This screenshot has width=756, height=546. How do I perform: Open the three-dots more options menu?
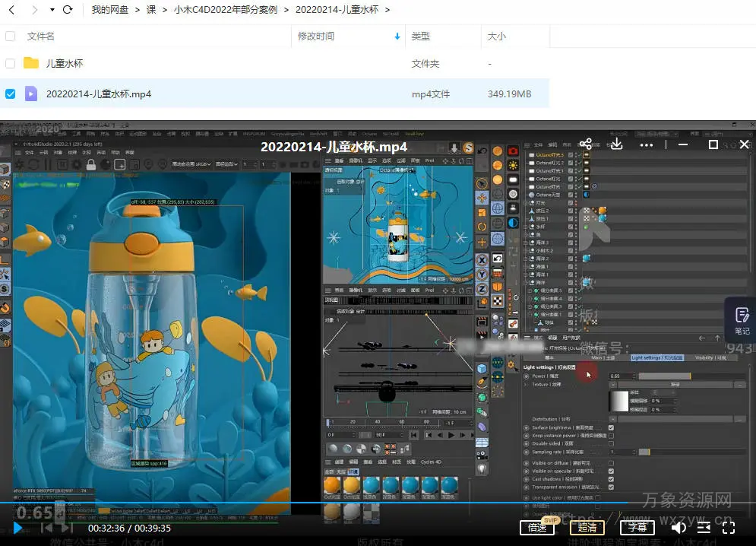pos(647,144)
